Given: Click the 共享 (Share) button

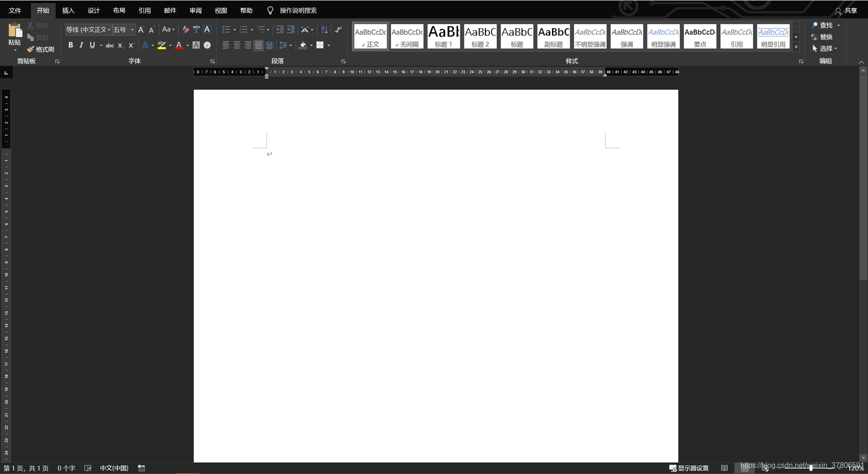Looking at the screenshot, I should click(x=846, y=10).
